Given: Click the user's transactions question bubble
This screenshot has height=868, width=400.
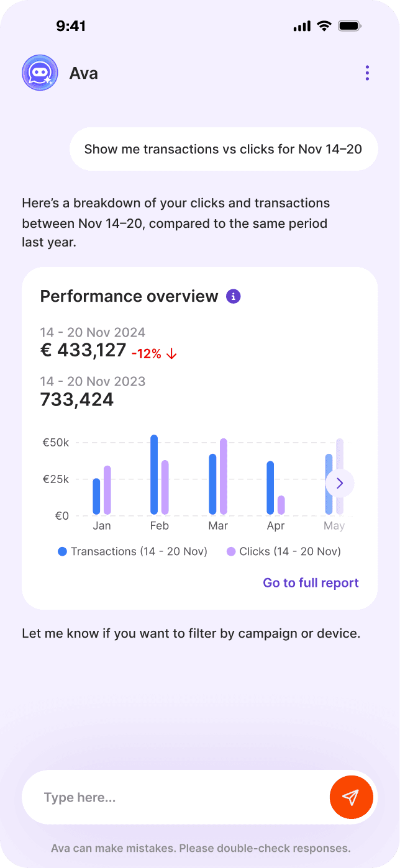Looking at the screenshot, I should [x=224, y=149].
